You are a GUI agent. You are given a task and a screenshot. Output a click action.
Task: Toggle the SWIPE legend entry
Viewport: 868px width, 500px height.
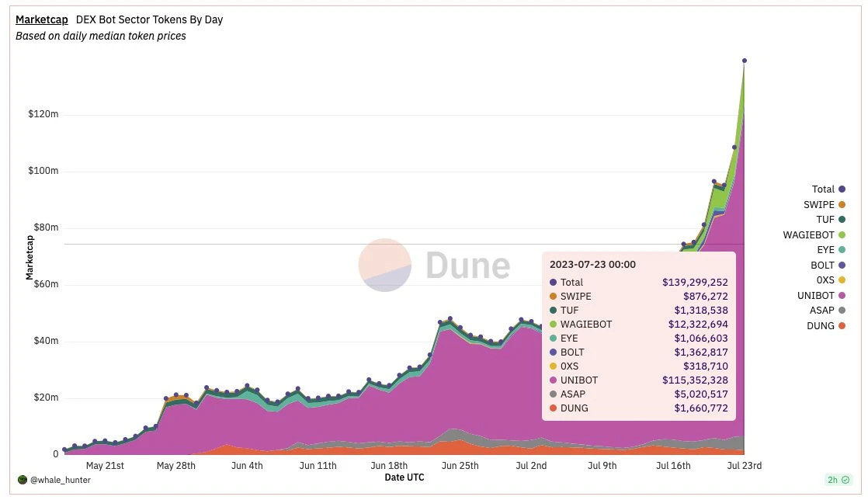pyautogui.click(x=824, y=205)
